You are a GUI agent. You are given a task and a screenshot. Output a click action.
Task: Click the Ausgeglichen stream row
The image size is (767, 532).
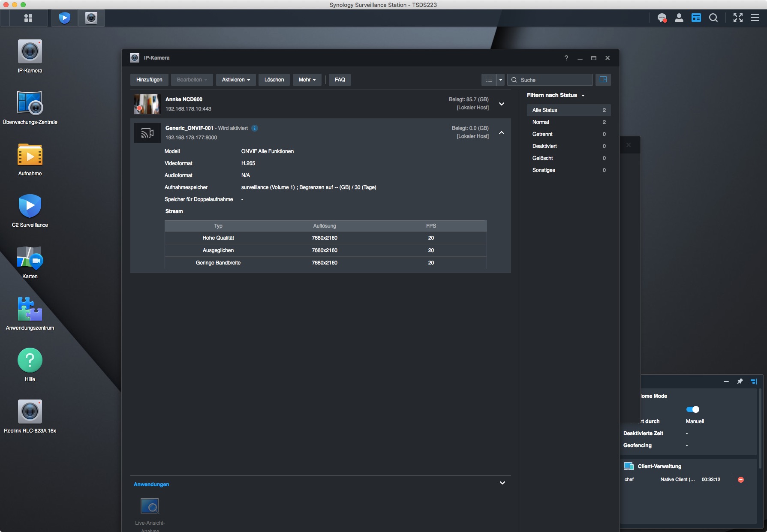[326, 250]
